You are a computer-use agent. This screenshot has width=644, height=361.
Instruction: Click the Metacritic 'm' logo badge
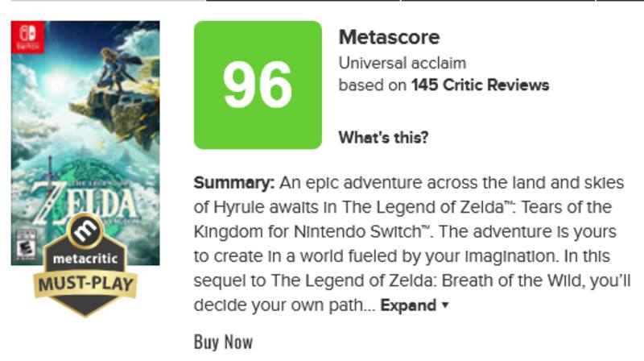coord(85,234)
